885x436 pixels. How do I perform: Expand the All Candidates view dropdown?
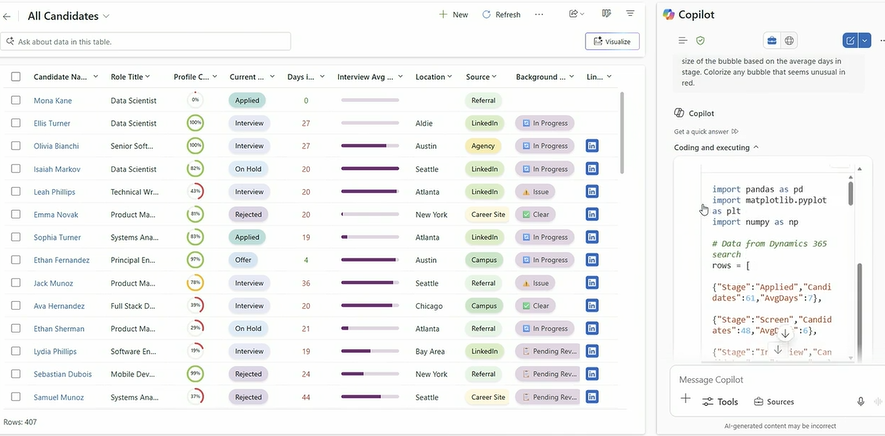click(x=106, y=16)
